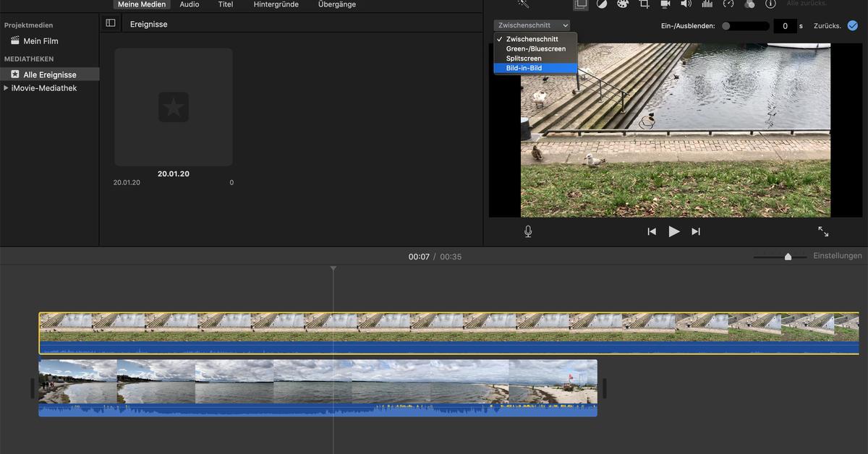Switch to the Titel tab
The width and height of the screenshot is (868, 454).
pos(226,4)
